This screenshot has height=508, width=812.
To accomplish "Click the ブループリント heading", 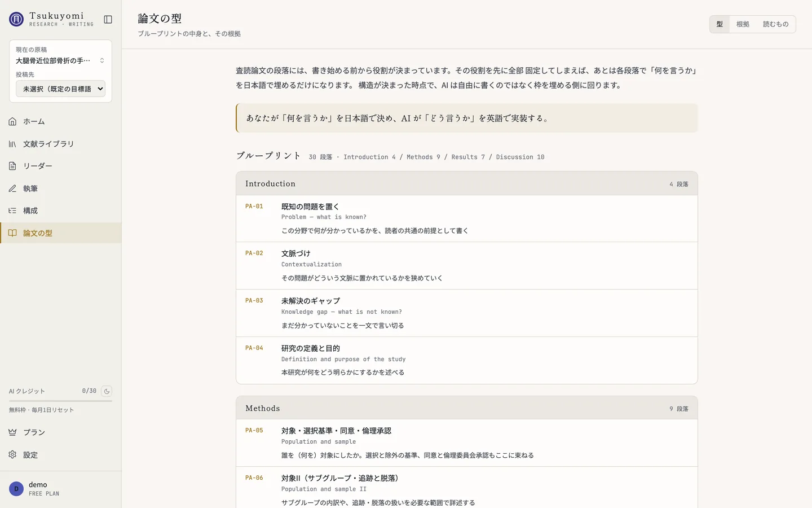I will pyautogui.click(x=268, y=156).
